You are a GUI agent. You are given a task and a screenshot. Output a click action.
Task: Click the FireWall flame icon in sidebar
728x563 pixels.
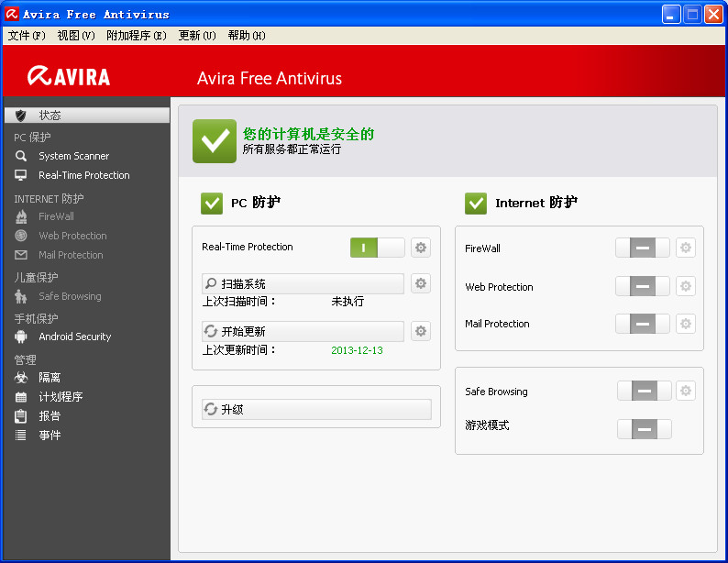click(x=21, y=216)
